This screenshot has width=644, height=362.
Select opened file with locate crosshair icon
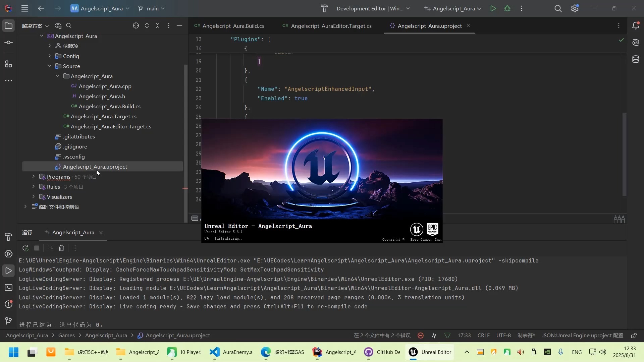[136, 25]
